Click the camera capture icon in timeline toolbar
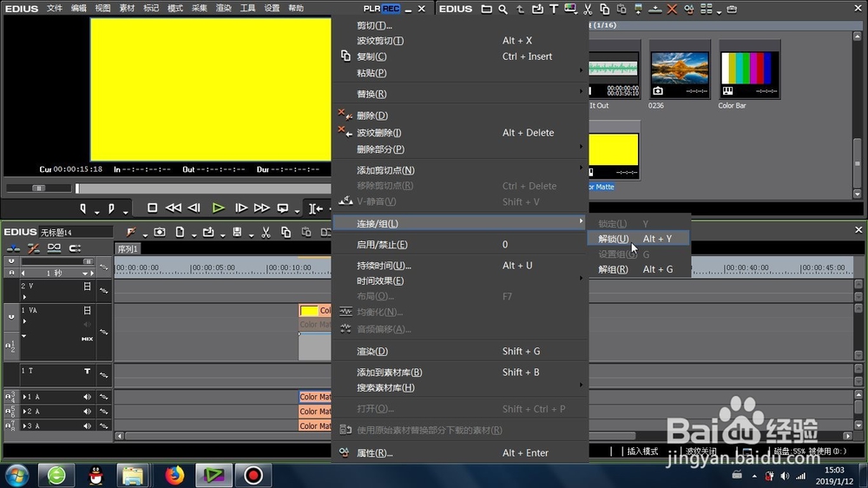868x488 pixels. pos(160,232)
